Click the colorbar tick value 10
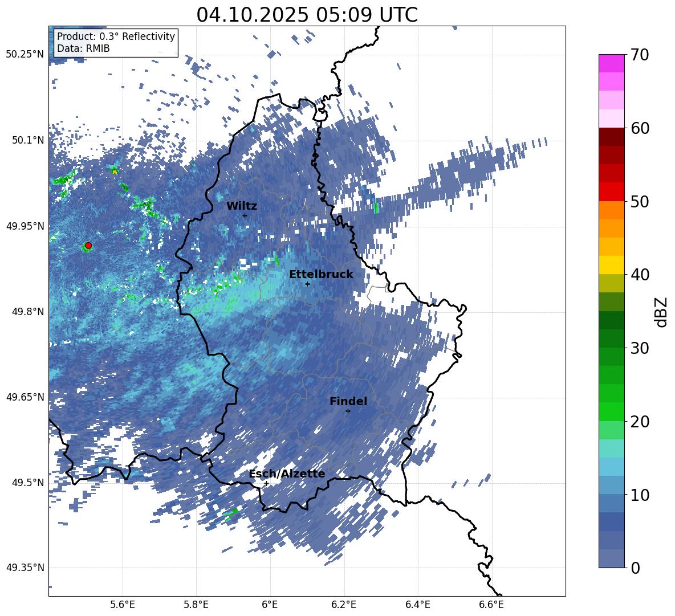The image size is (675, 616). 640,495
